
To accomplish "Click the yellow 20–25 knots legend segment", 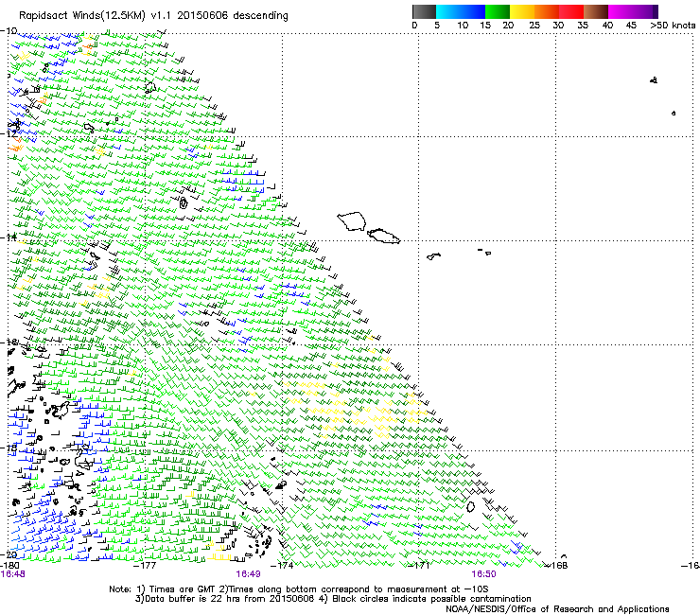I will 522,11.
